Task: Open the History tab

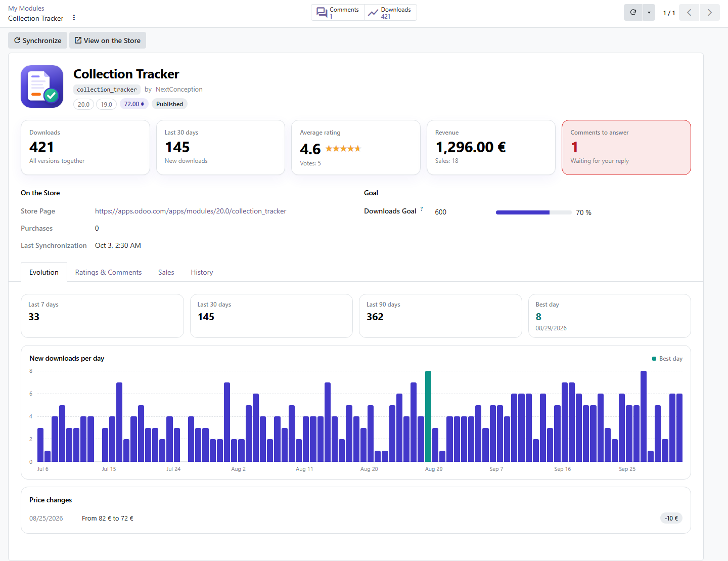Action: (x=202, y=272)
